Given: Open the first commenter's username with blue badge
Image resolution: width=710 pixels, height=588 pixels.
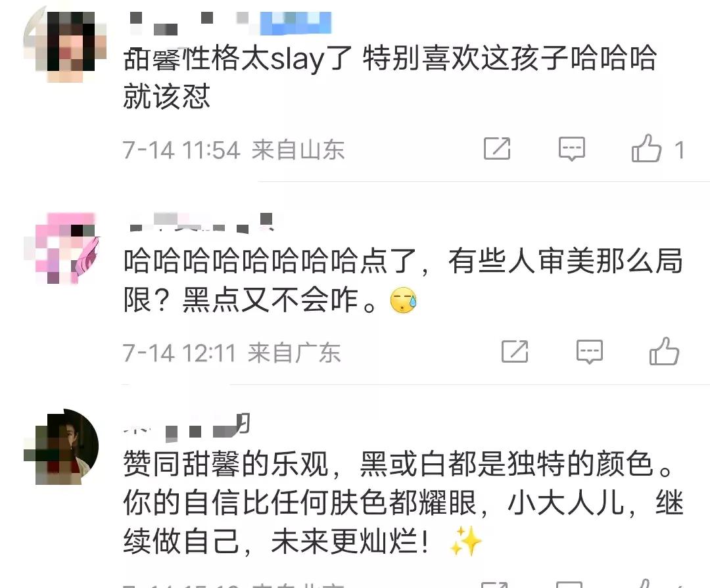Looking at the screenshot, I should click(229, 24).
